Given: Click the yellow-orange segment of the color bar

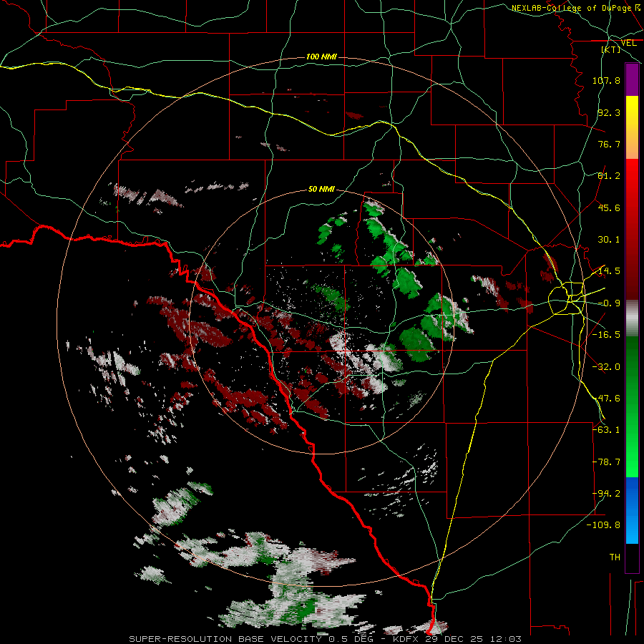Looking at the screenshot, I should pos(632,127).
